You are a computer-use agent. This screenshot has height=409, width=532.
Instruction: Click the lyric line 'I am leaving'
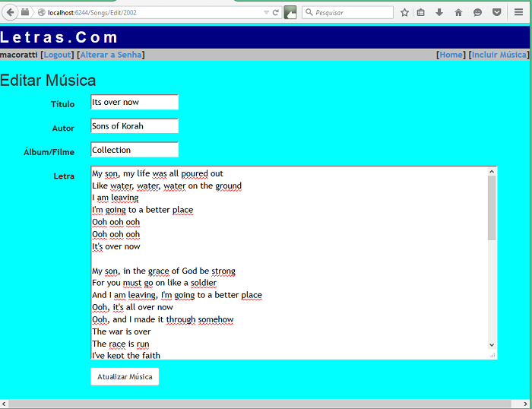pyautogui.click(x=116, y=198)
